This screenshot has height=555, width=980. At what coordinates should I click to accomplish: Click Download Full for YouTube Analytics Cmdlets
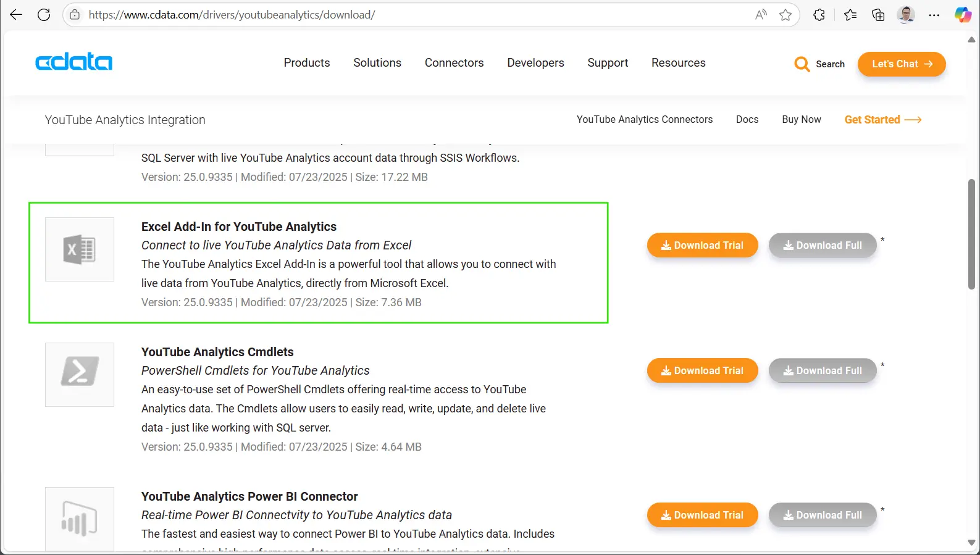823,370
